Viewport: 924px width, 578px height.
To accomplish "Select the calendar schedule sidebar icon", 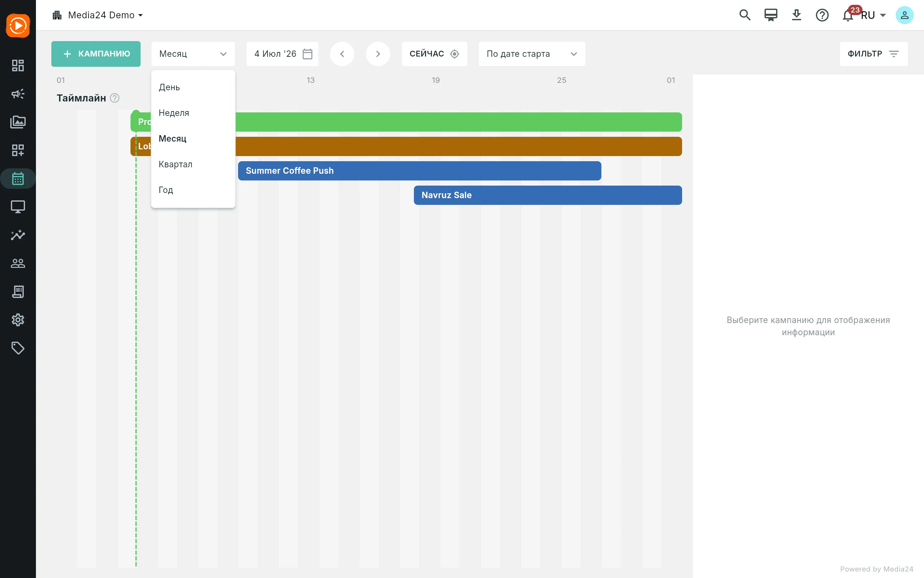I will click(18, 179).
